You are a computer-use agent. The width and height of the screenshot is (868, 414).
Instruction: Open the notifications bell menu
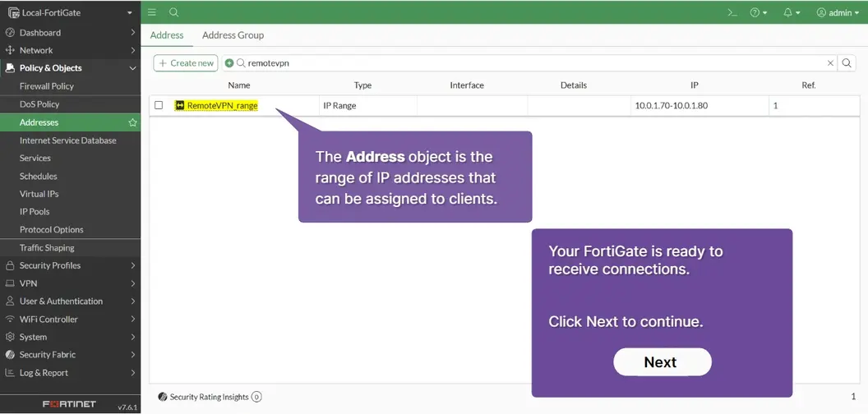pyautogui.click(x=792, y=12)
